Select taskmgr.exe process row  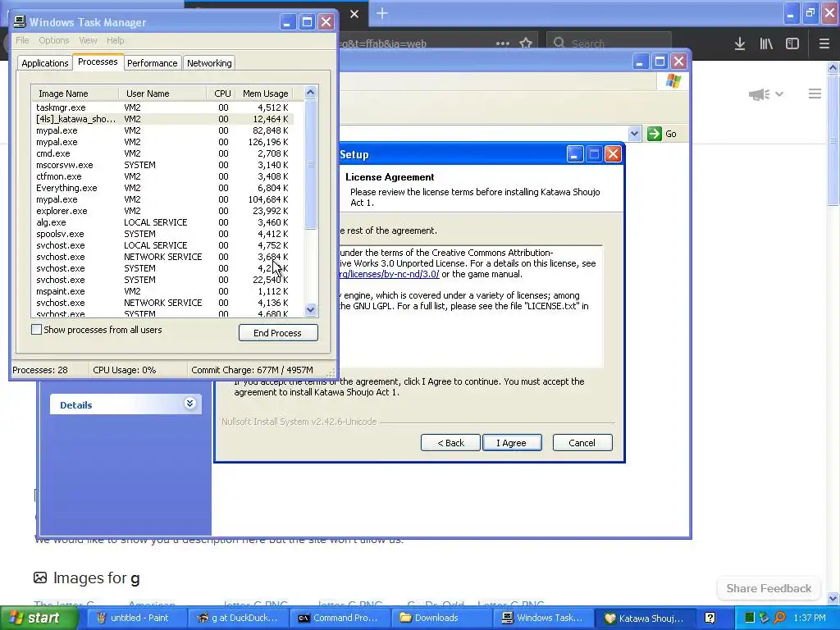pos(163,107)
